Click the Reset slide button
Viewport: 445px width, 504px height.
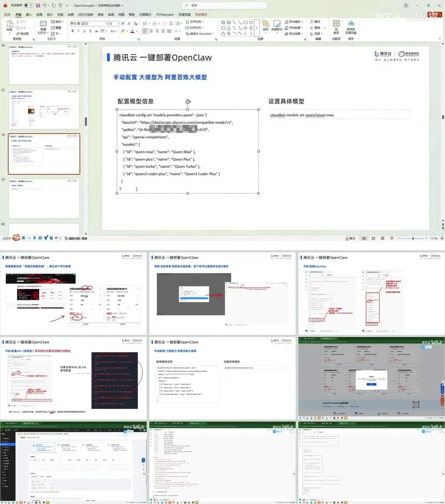point(56,28)
